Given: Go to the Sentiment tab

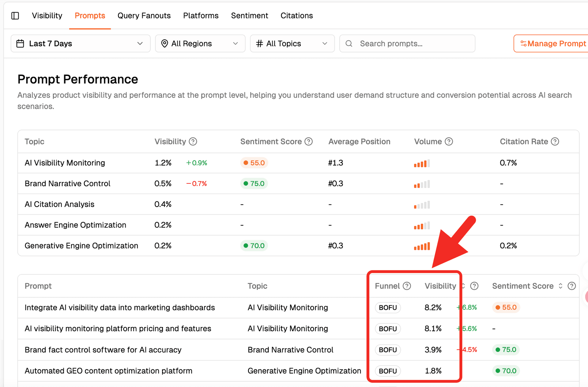Looking at the screenshot, I should click(249, 16).
